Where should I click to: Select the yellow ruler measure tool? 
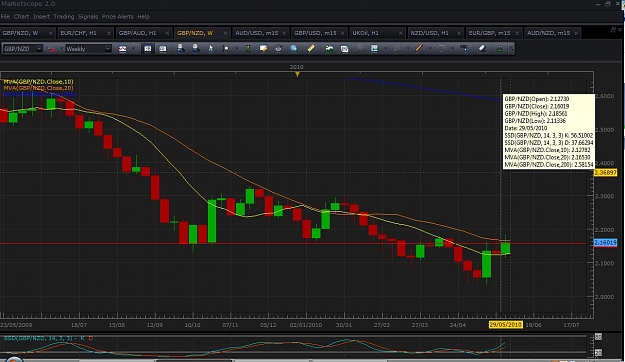click(311, 49)
